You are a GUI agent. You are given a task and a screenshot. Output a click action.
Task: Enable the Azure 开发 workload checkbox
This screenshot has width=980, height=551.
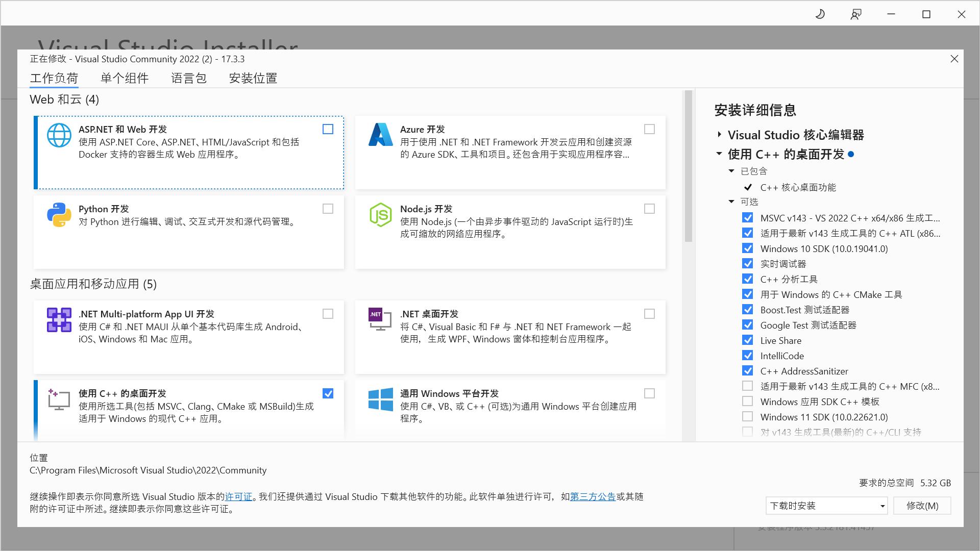[x=649, y=129]
